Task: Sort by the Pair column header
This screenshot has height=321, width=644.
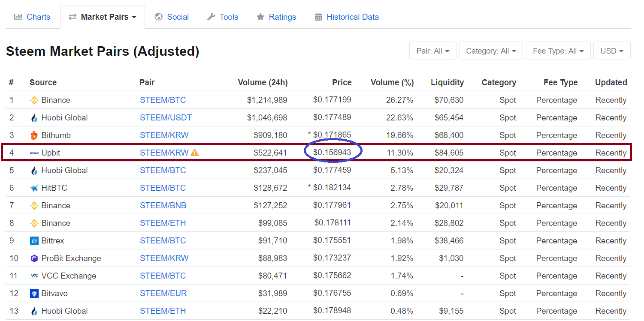Action: (147, 83)
